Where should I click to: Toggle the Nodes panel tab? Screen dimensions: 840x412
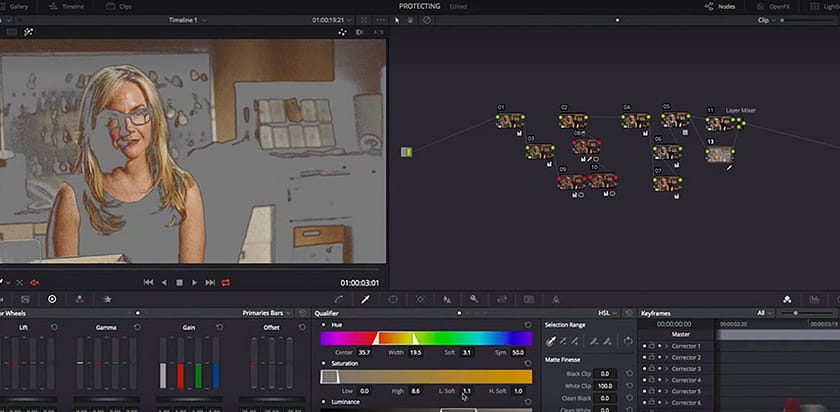[x=719, y=6]
